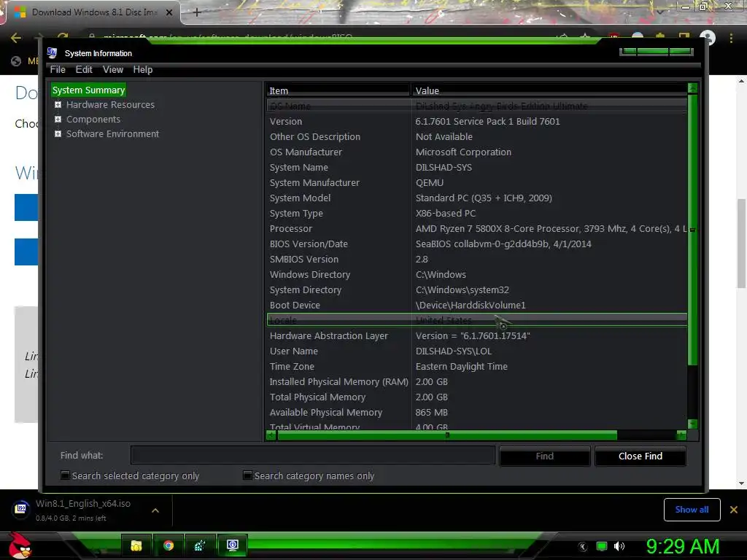Select the Hardware Abstraction Layer row
Image resolution: width=747 pixels, height=560 pixels.
click(476, 335)
